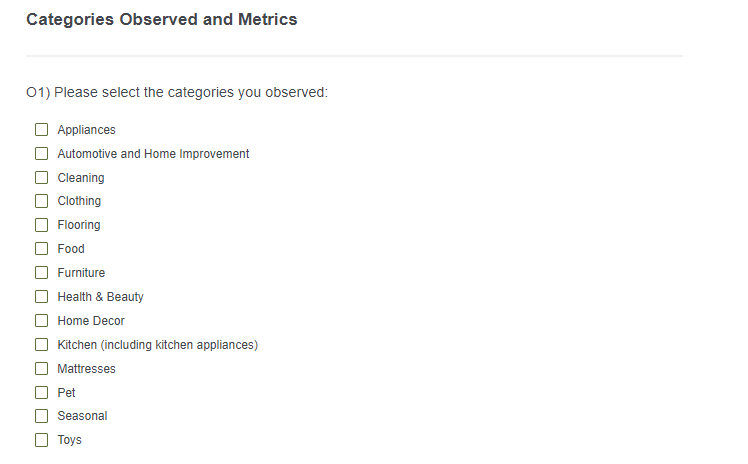Click the "Home Decor" label text
748x464 pixels.
[91, 321]
